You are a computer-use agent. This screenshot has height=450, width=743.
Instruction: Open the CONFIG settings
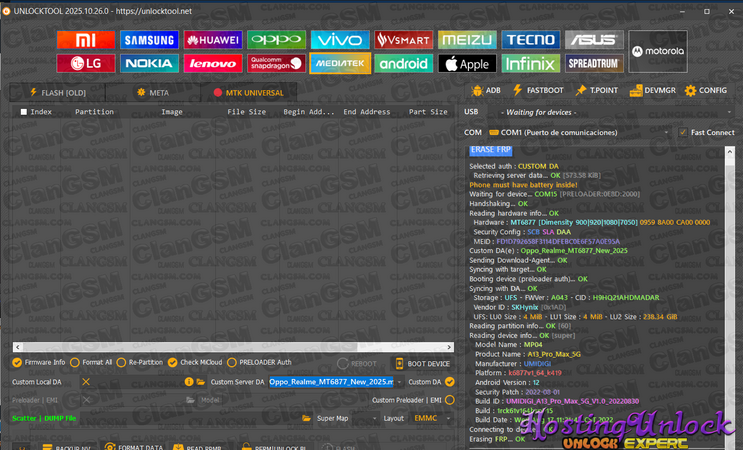705,90
